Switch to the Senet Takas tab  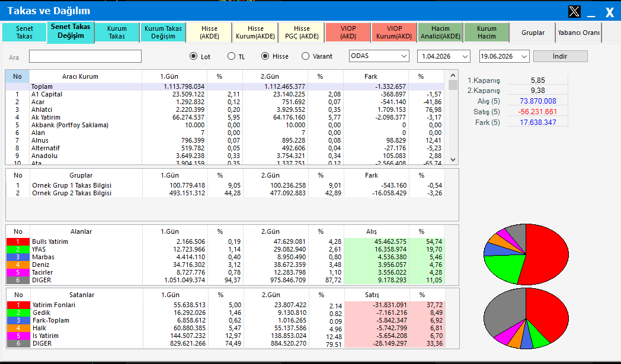click(x=24, y=32)
